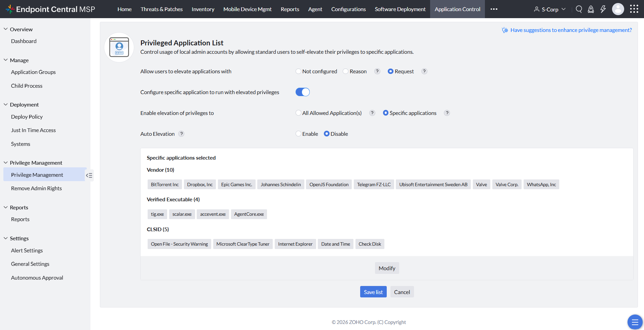Click the Cancel button
Screen dimensions: 644x330
pyautogui.click(x=402, y=292)
